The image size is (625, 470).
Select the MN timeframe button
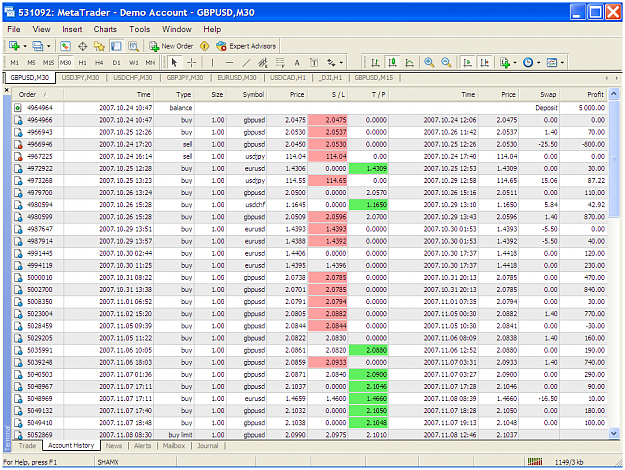point(150,63)
